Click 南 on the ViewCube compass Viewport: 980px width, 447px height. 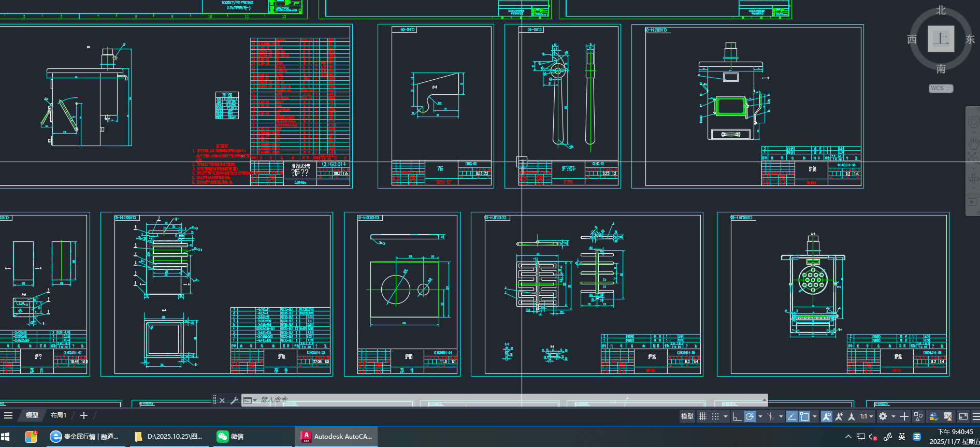[x=941, y=68]
